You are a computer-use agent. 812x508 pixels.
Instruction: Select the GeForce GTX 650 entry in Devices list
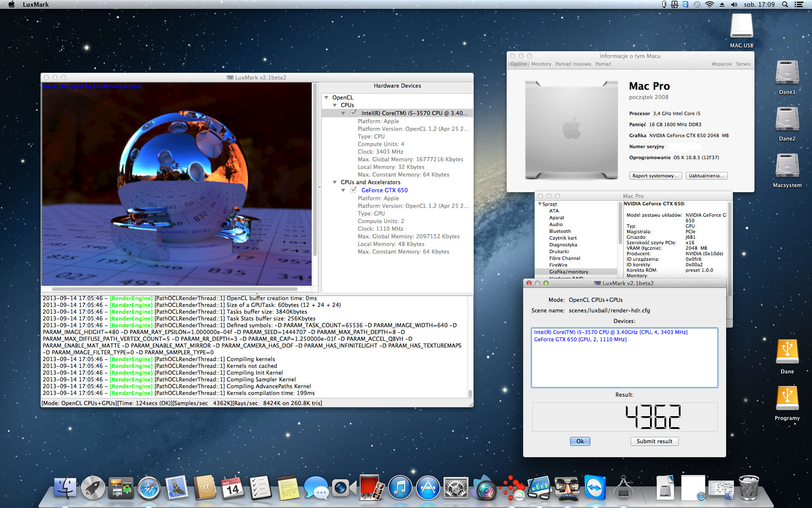[x=580, y=340]
